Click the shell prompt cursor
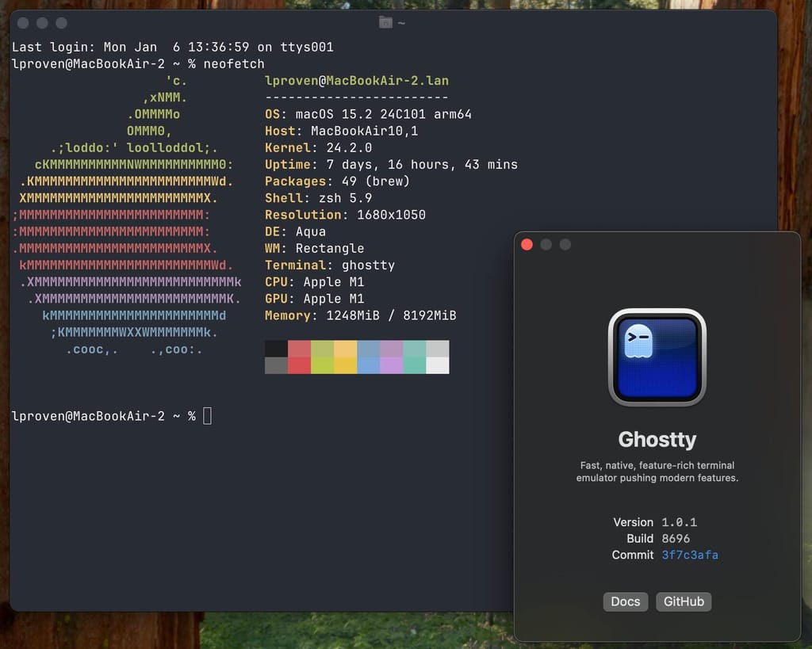Viewport: 812px width, 649px height. pyautogui.click(x=207, y=415)
